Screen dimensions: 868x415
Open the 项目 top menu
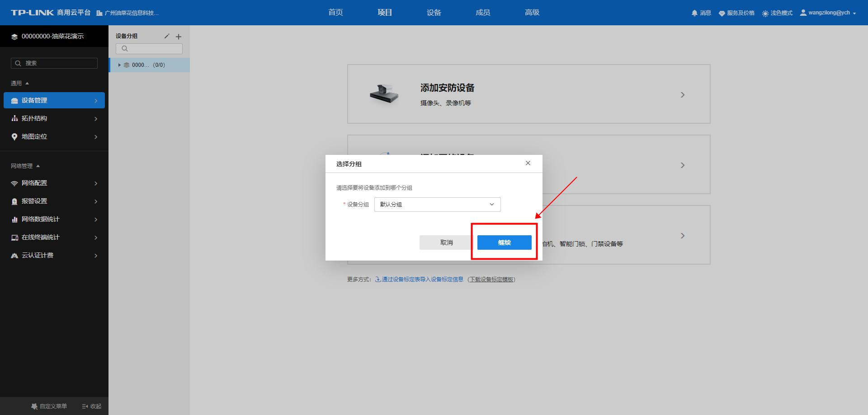coord(385,13)
